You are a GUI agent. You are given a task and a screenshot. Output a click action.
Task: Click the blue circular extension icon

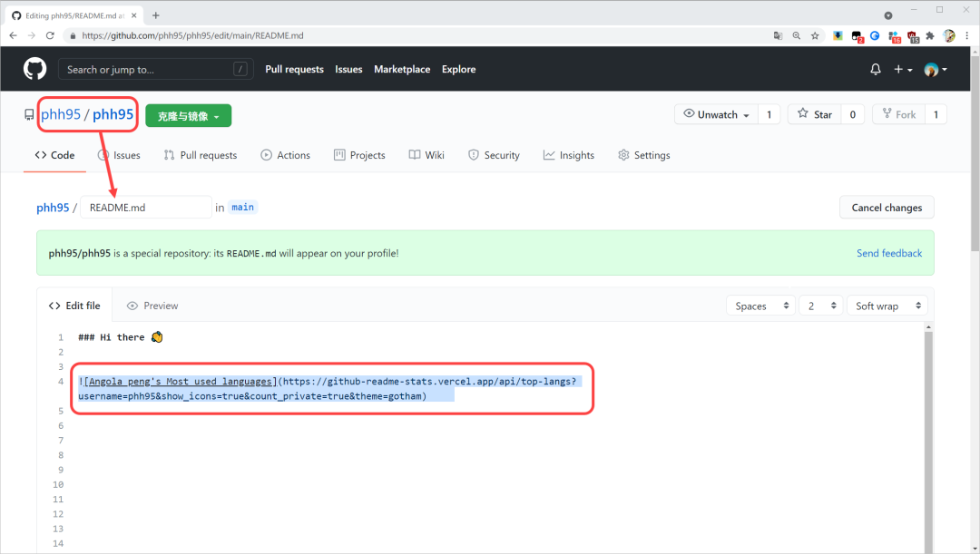875,35
